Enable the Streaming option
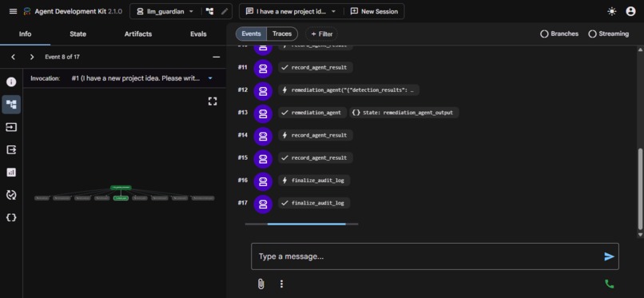 (609, 34)
